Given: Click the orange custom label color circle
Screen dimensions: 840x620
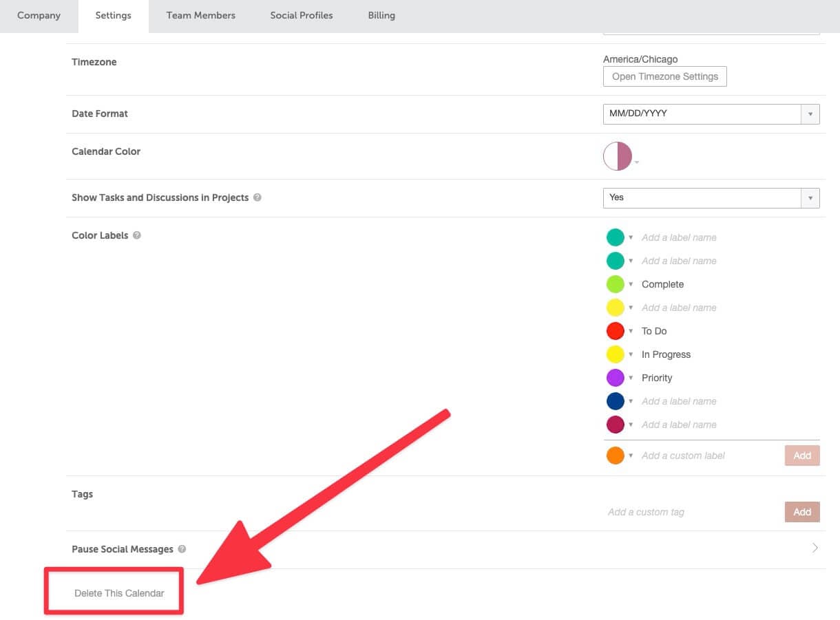Looking at the screenshot, I should coord(615,456).
